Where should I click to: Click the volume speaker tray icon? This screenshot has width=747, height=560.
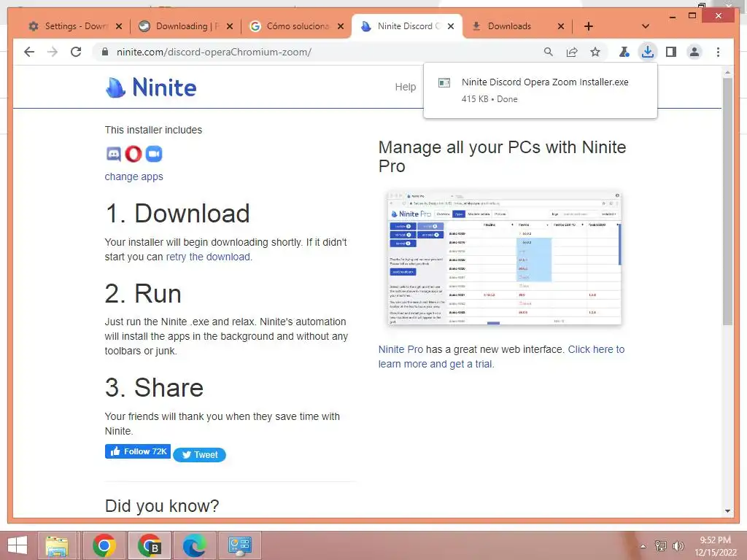point(678,545)
